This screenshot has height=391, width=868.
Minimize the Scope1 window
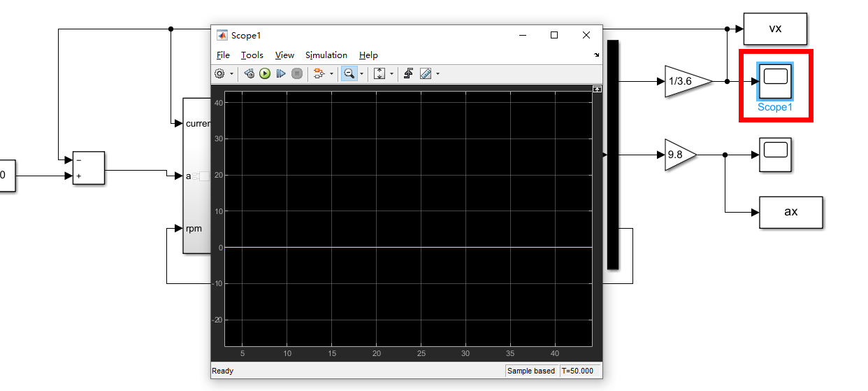(x=521, y=35)
